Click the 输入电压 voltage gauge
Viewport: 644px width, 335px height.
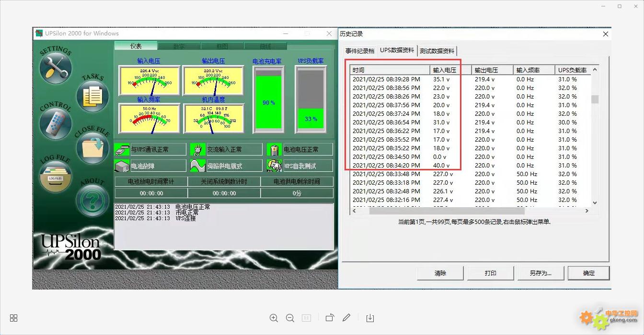[x=149, y=80]
